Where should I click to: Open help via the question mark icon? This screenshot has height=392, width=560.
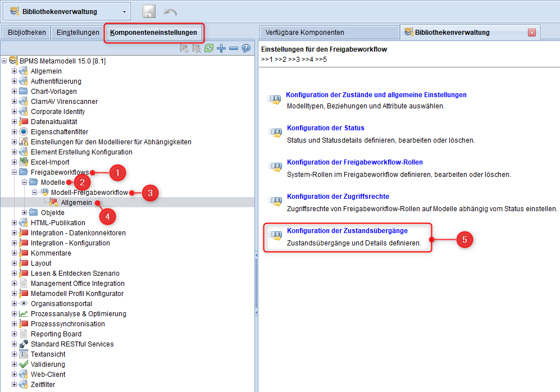coord(246,48)
